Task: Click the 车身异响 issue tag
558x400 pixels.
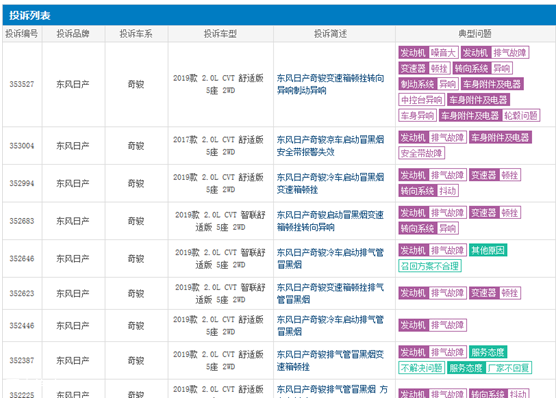Action: click(x=417, y=115)
